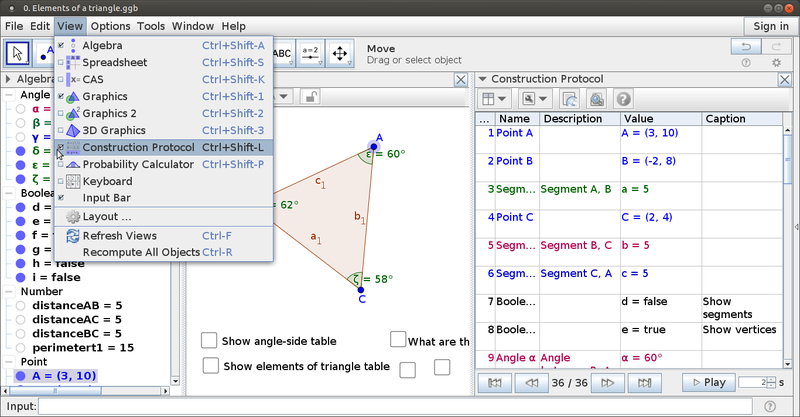Screen dimensions: 800x417
Task: Click the Construction Protocol print preview icon
Action: coord(596,99)
